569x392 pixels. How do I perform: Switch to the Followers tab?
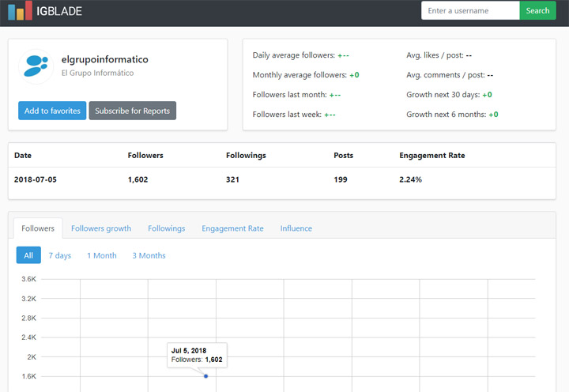38,228
